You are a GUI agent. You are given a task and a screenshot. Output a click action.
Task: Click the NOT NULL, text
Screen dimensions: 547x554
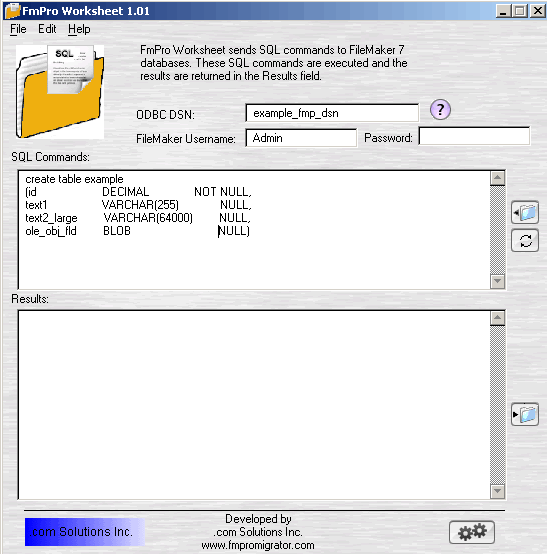pos(223,192)
